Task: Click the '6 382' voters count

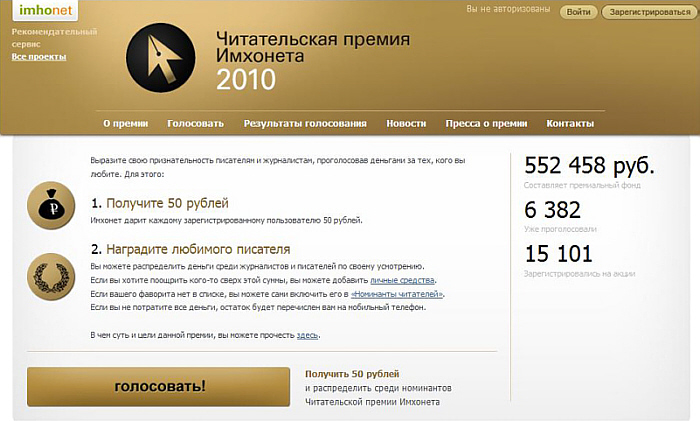Action: pyautogui.click(x=553, y=210)
